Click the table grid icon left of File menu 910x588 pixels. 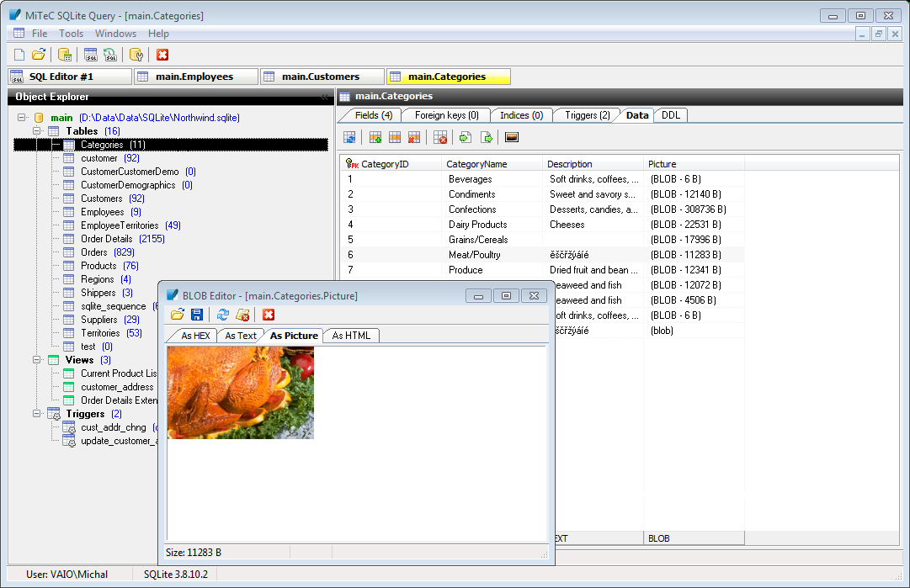19,33
